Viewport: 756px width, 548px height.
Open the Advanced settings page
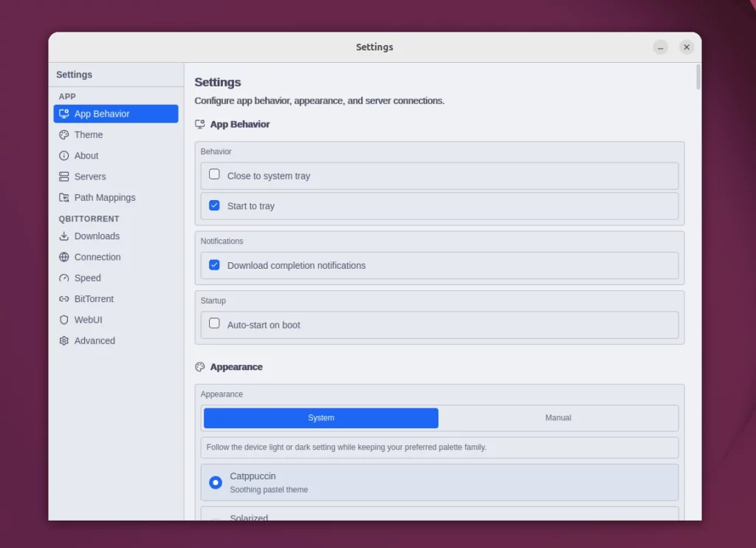click(x=116, y=340)
